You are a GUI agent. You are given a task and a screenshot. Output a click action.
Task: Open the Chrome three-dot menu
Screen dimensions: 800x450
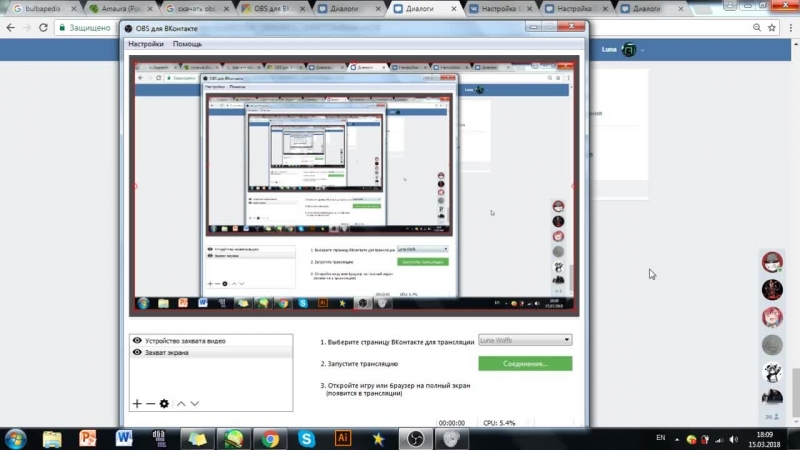click(x=790, y=28)
